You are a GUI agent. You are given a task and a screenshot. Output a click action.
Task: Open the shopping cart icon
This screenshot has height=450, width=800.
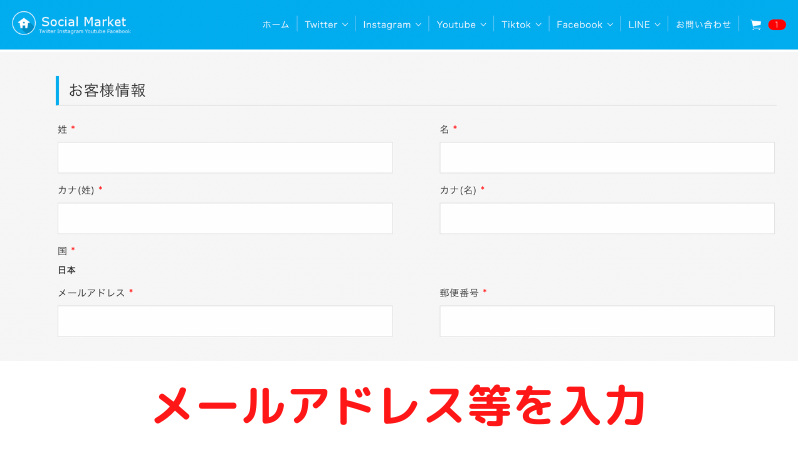(756, 24)
